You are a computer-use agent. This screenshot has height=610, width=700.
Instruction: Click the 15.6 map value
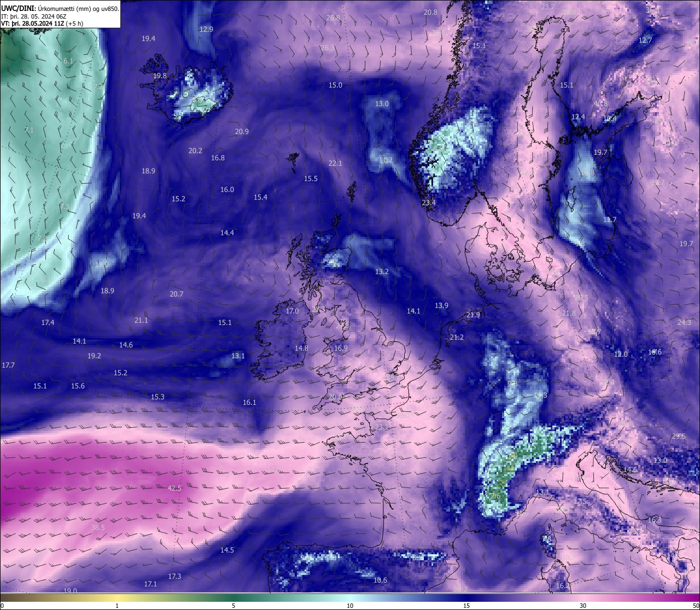coord(78,386)
